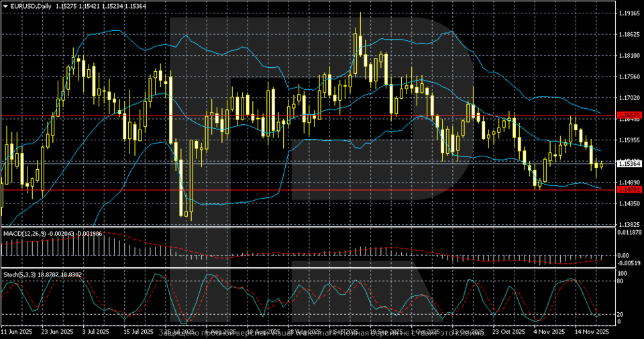Click the 1.19165 price axis value
644x339 pixels.
tap(629, 13)
